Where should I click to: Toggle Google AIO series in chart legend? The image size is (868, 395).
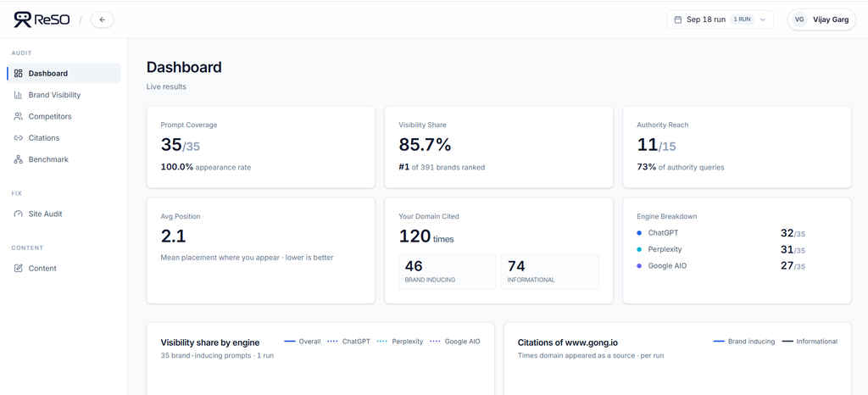pos(455,342)
